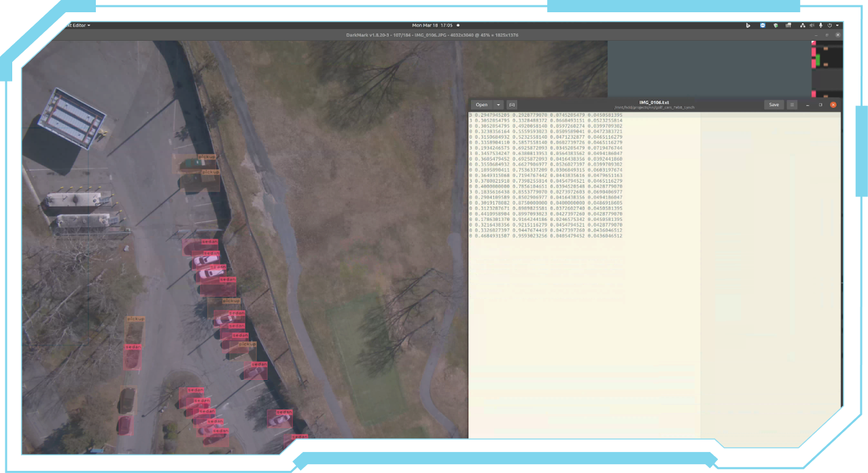Open the clock calendar showing Mon Mar 18
Screen dimensions: 868x473
click(x=434, y=24)
